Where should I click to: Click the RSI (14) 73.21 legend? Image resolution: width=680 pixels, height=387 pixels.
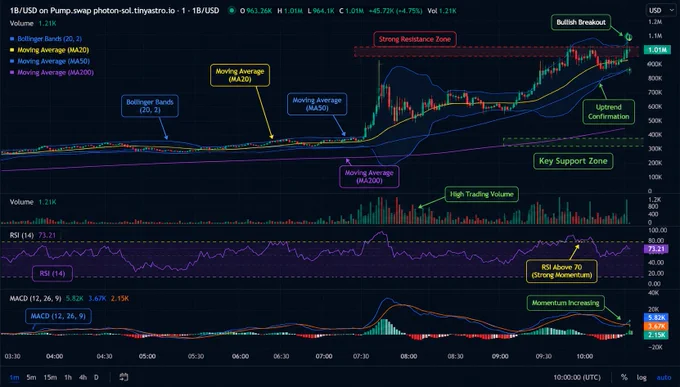click(x=33, y=235)
